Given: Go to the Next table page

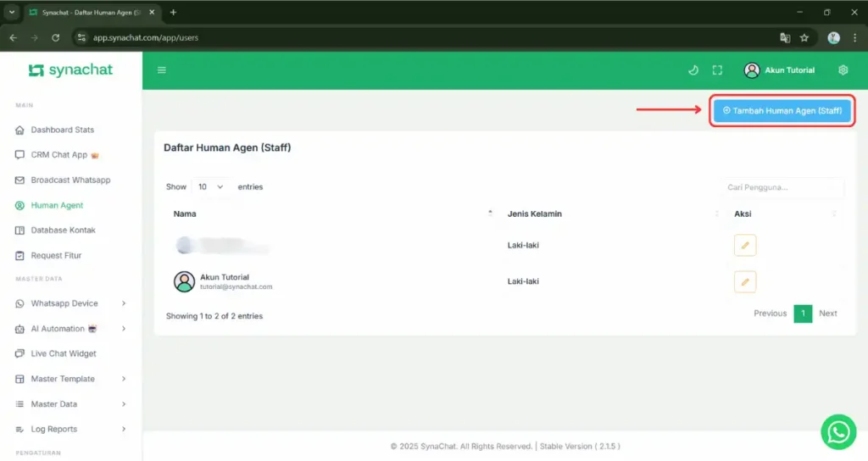Looking at the screenshot, I should (828, 314).
